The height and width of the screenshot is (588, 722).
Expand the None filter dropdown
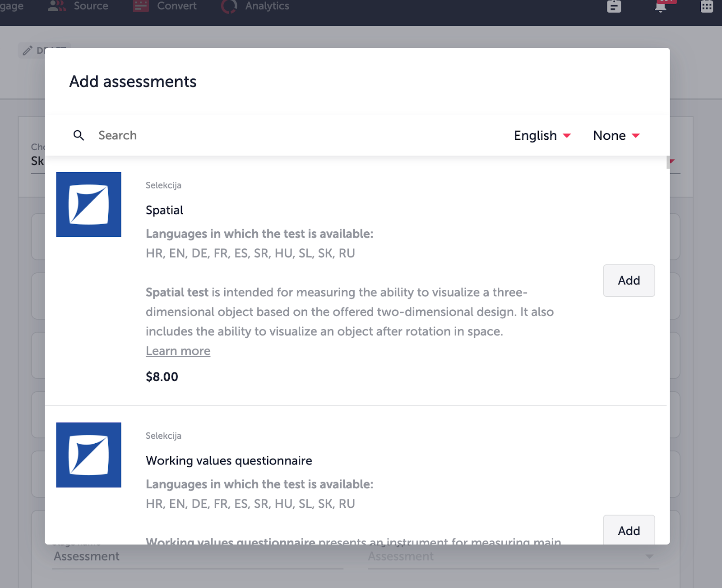point(616,135)
